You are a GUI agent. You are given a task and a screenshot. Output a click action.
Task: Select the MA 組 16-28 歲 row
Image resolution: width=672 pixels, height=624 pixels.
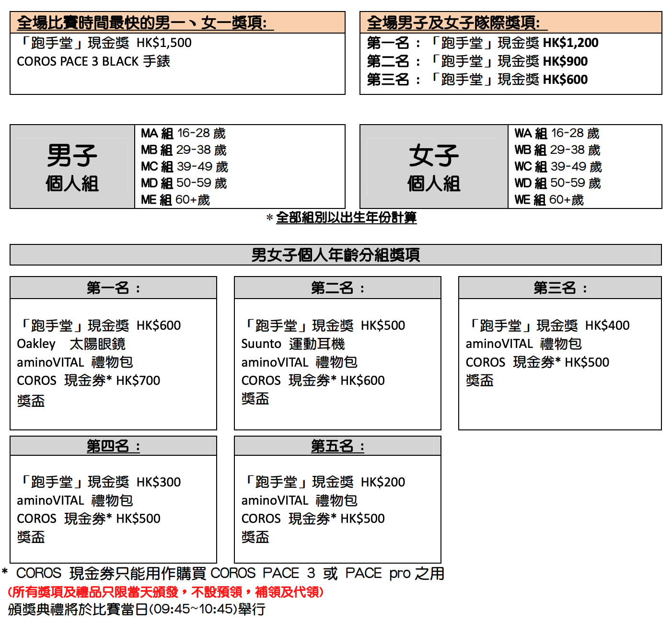[x=183, y=133]
